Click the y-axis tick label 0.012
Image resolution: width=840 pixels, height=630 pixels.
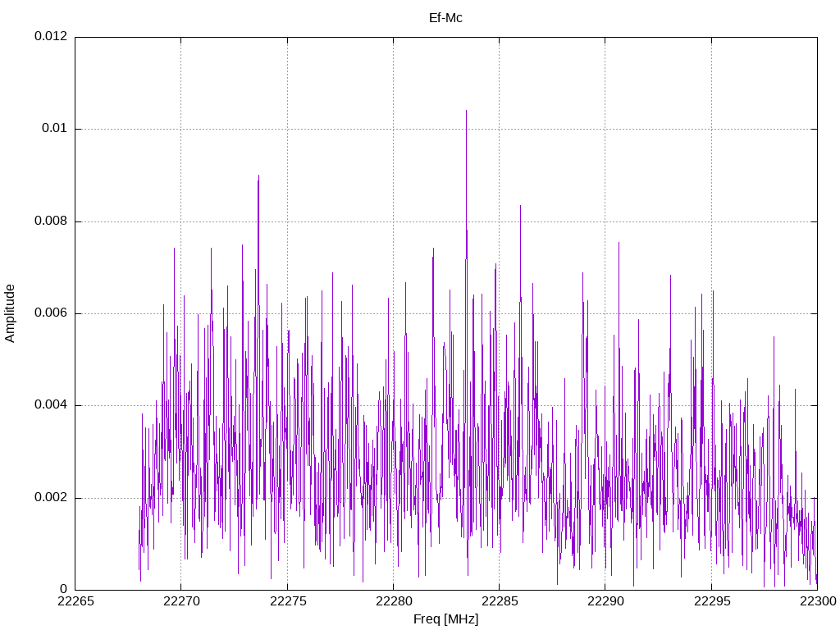(x=51, y=36)
